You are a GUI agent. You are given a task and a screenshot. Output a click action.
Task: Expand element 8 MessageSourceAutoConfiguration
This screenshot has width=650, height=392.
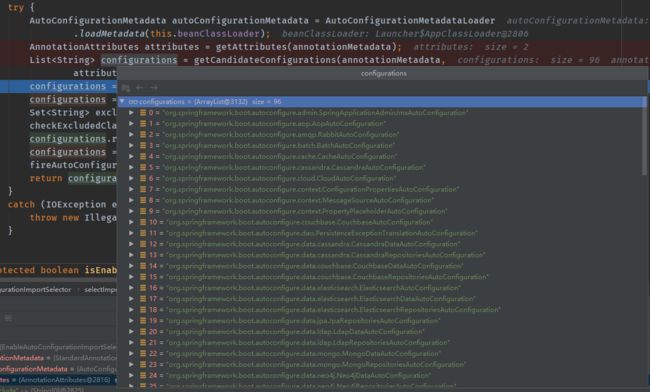click(131, 200)
